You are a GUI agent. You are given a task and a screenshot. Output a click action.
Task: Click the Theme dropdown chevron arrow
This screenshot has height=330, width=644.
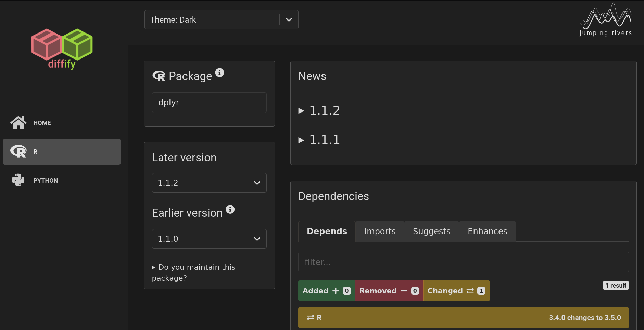(x=289, y=20)
